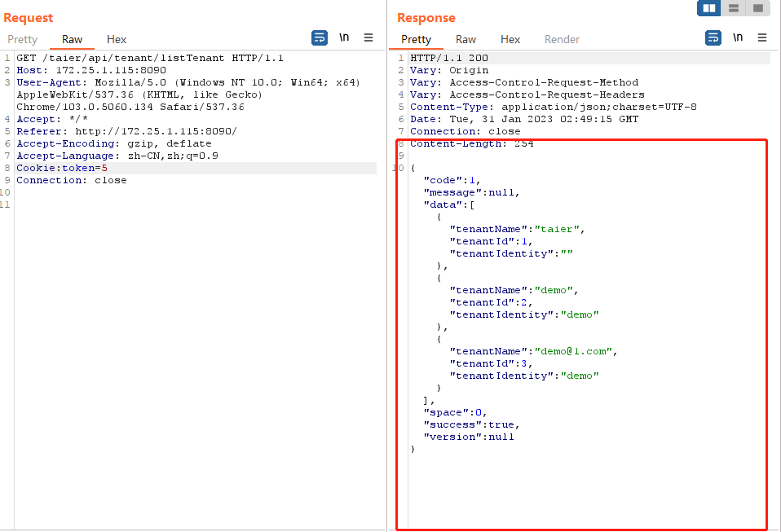781x532 pixels.
Task: Click the Vary: Origin response header
Action: (x=448, y=70)
